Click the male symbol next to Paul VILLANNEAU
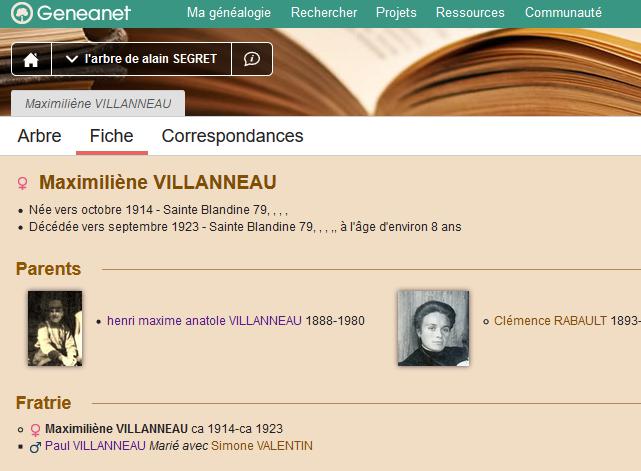641x471 pixels. pyautogui.click(x=36, y=447)
